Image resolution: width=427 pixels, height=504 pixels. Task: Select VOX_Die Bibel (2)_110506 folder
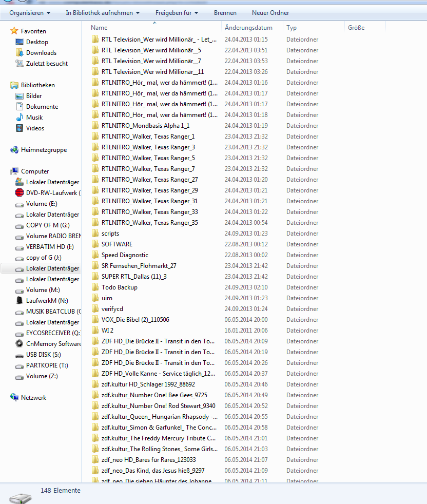click(135, 320)
